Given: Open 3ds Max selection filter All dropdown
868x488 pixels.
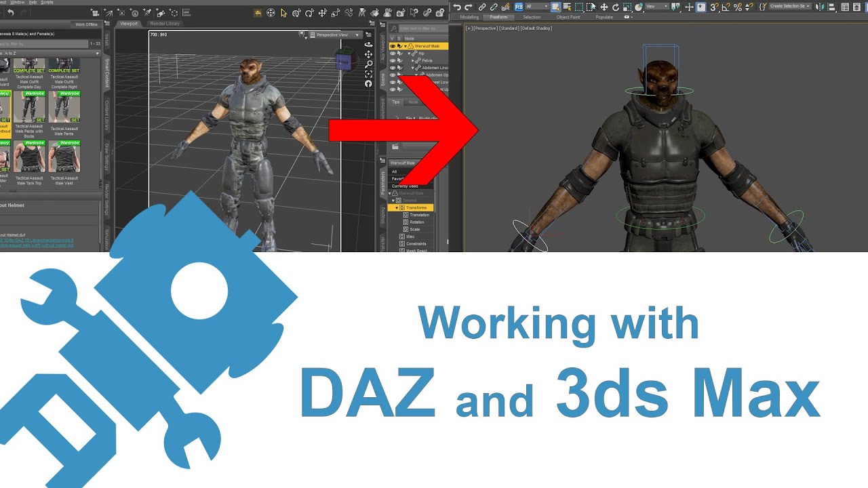Looking at the screenshot, I should click(538, 7).
